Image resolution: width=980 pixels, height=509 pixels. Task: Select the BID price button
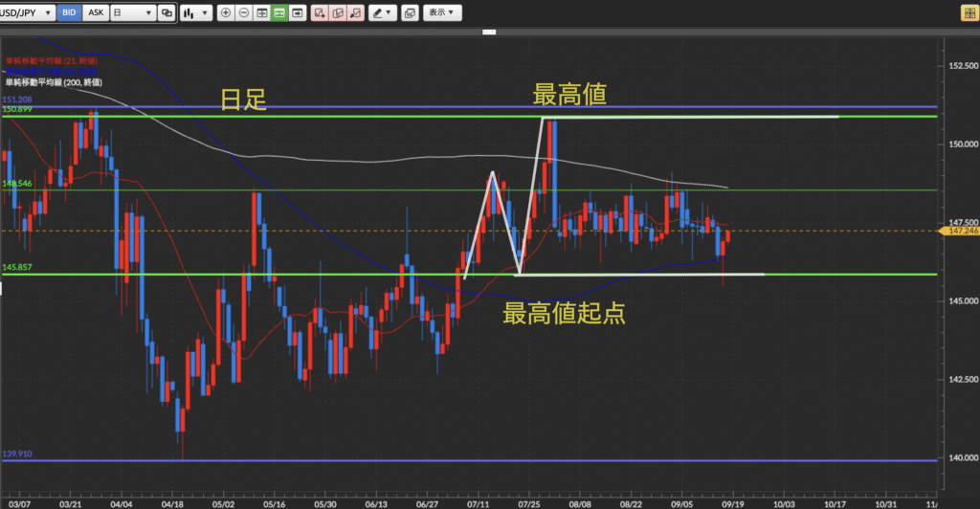(x=69, y=12)
